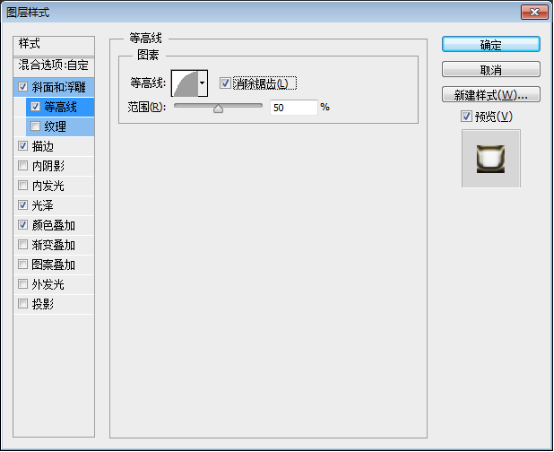Image resolution: width=554 pixels, height=452 pixels.
Task: Select the 内阴影 inner shadow item
Action: [x=54, y=166]
